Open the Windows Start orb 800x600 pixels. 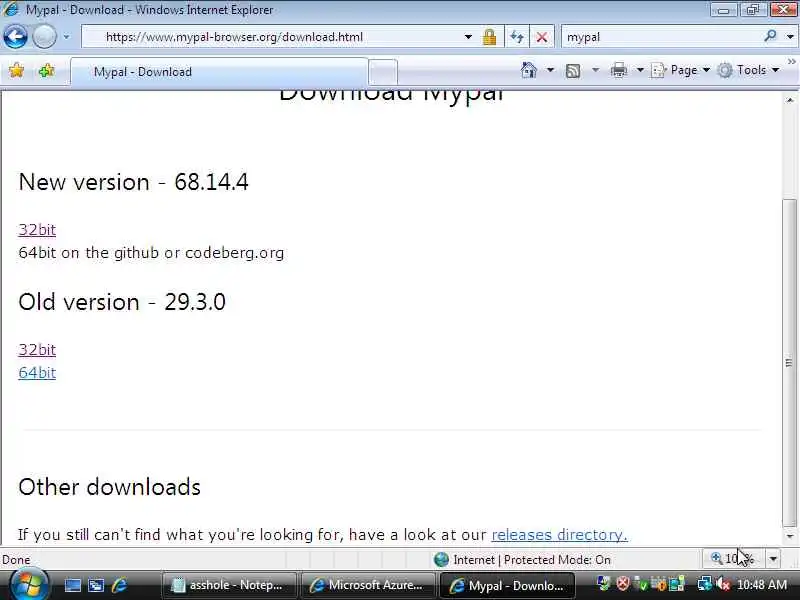pyautogui.click(x=28, y=585)
